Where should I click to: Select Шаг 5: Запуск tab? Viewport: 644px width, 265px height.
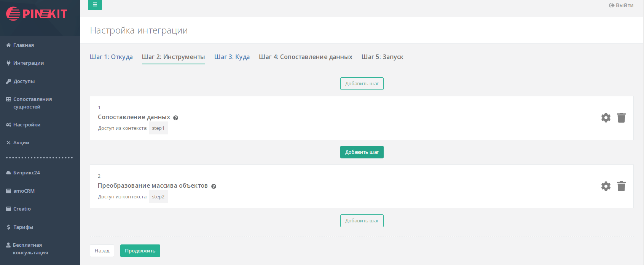click(x=382, y=57)
